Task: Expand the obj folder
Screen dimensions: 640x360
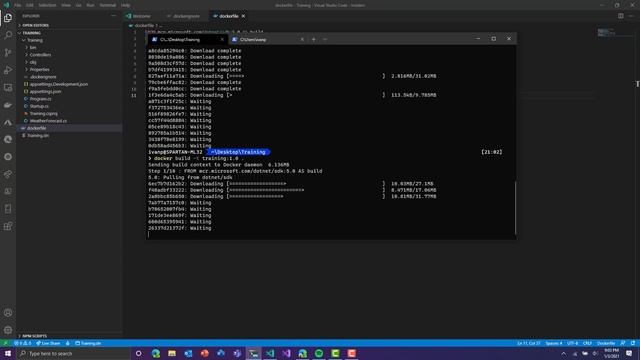Action: point(69,62)
